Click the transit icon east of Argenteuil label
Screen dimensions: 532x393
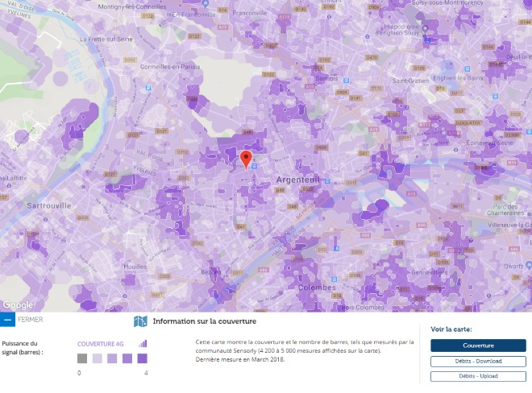click(327, 180)
